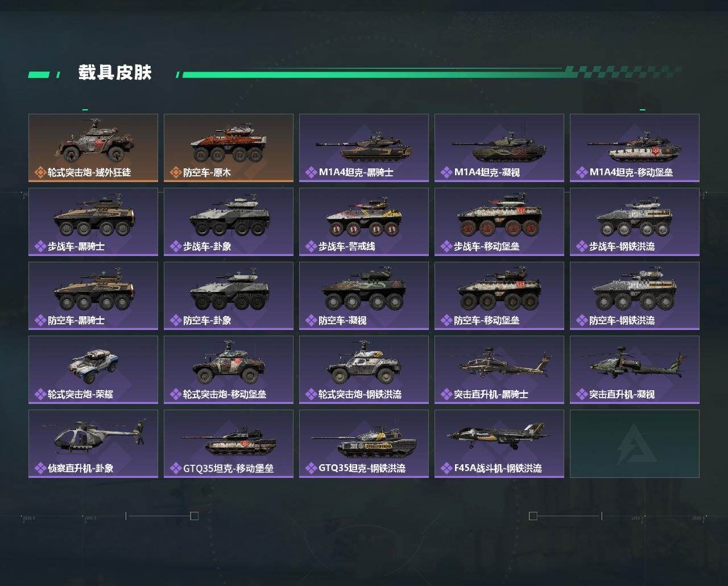Select the 防空车-移动堡垒 skin card

pyautogui.click(x=499, y=296)
